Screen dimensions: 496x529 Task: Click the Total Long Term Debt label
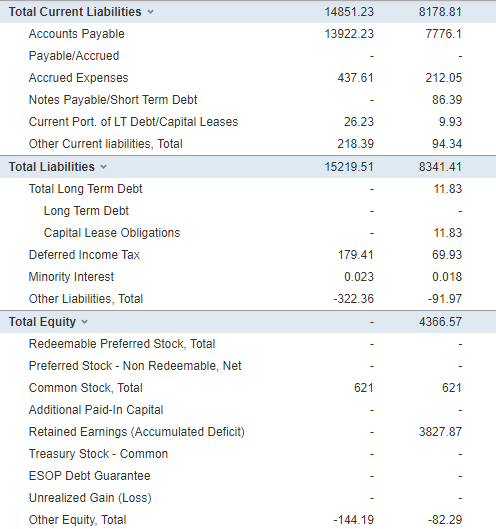click(x=86, y=189)
